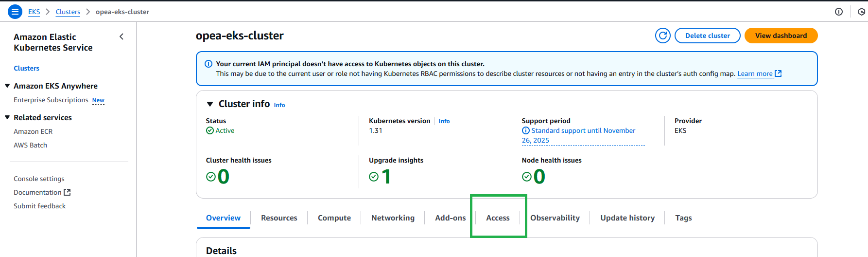Click the info icon before Standard support
The image size is (868, 257).
point(526,130)
